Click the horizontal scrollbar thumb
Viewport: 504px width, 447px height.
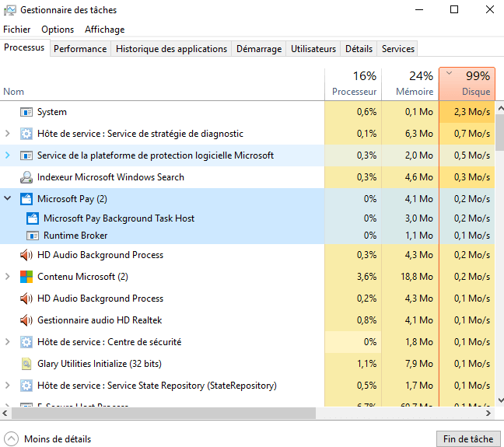pos(163,413)
